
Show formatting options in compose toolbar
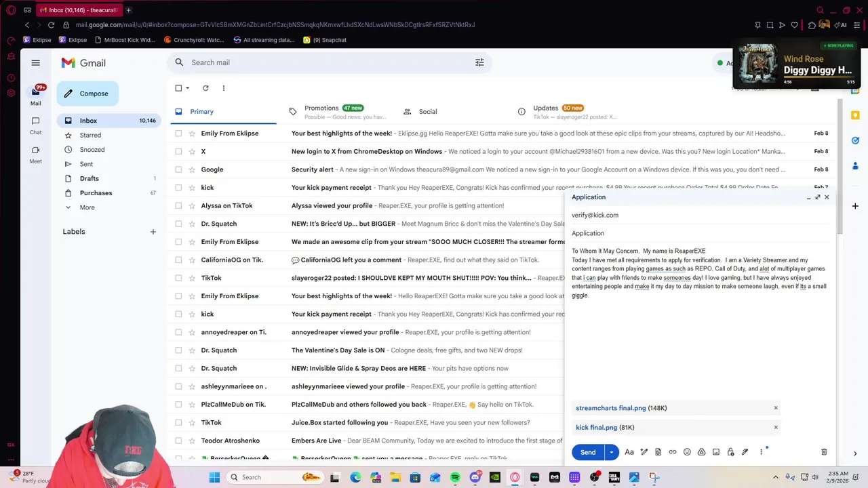[629, 452]
